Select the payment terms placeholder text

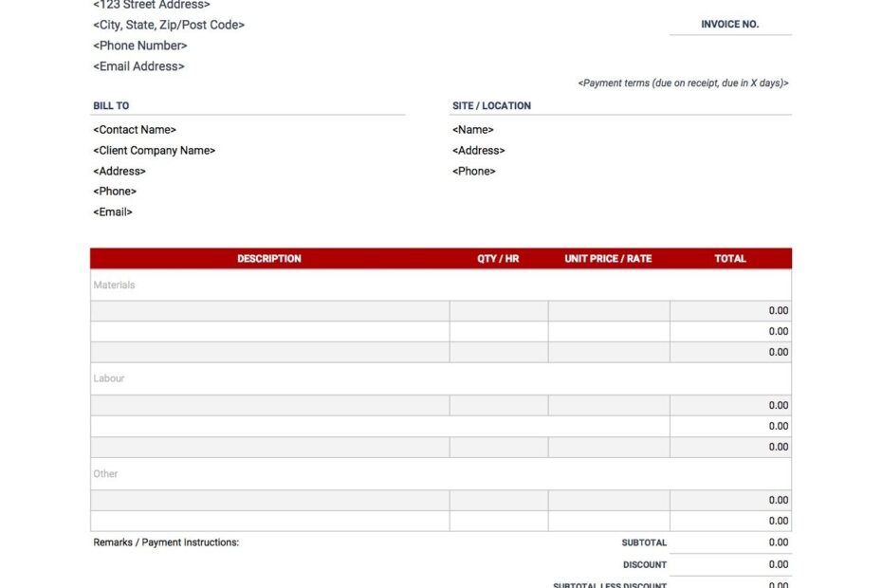(x=681, y=83)
